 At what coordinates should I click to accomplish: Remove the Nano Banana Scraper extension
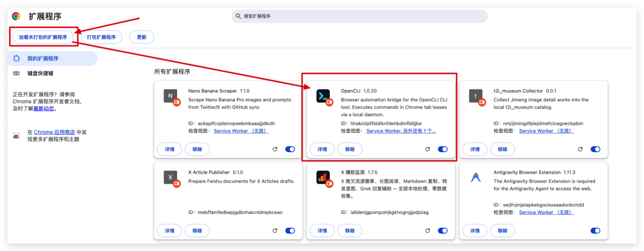coord(197,150)
